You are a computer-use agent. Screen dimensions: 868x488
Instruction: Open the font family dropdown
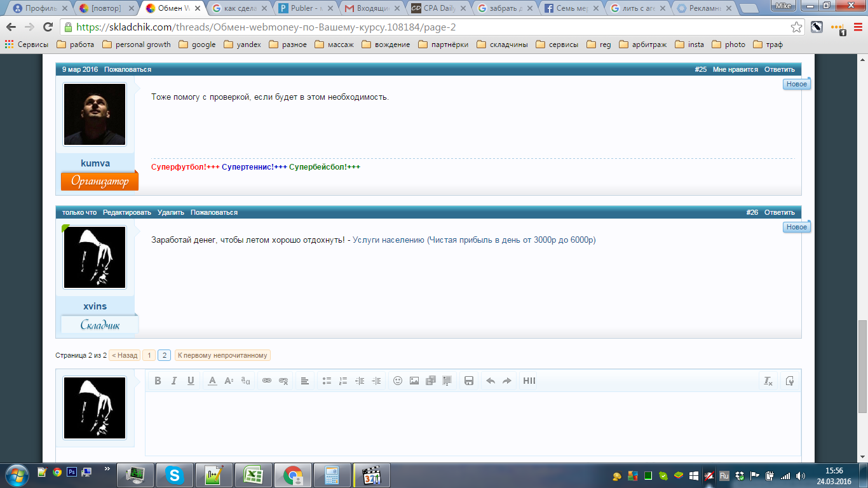point(245,381)
